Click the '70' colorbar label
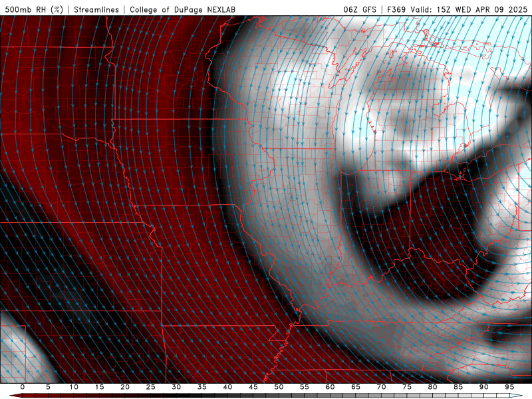This screenshot has height=399, width=532. point(381,387)
